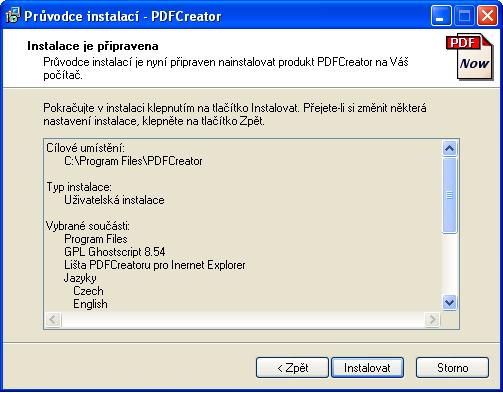Screen dimensions: 503x393
Task: Click the vertical scrollbar thumb in summary
Action: (449, 195)
